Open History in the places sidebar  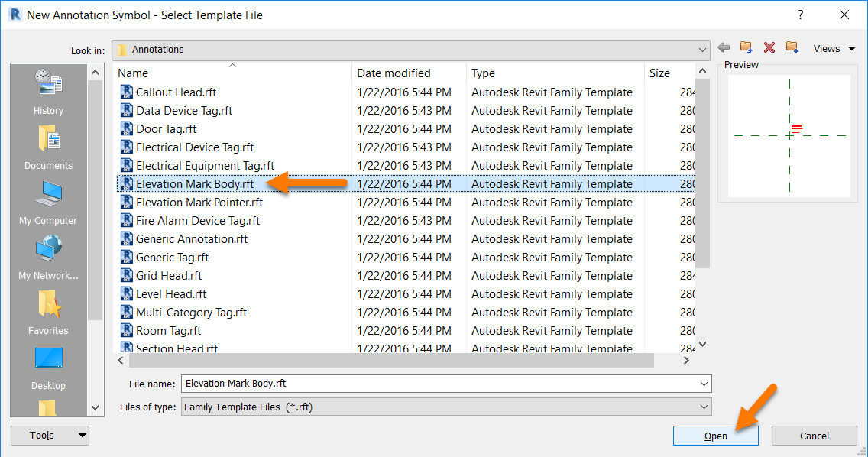coord(49,92)
